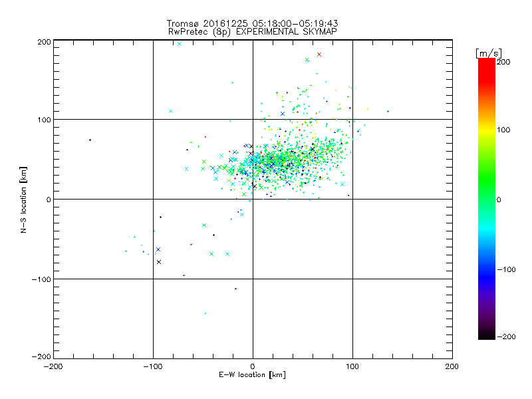
Task: Click the subtitle "RwPretec (8p) EXPERIMENTAL SKYMAP"
Action: pyautogui.click(x=253, y=32)
